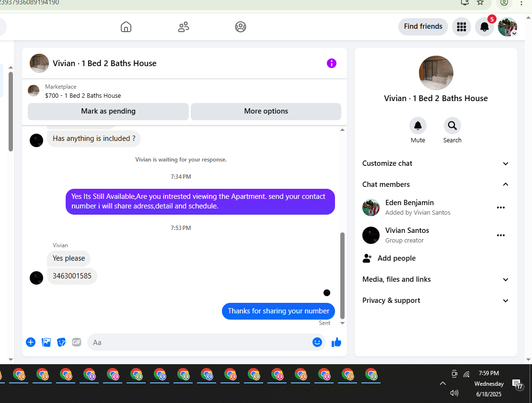Open Vivian Santos's member avatar
532x403 pixels.
(371, 235)
